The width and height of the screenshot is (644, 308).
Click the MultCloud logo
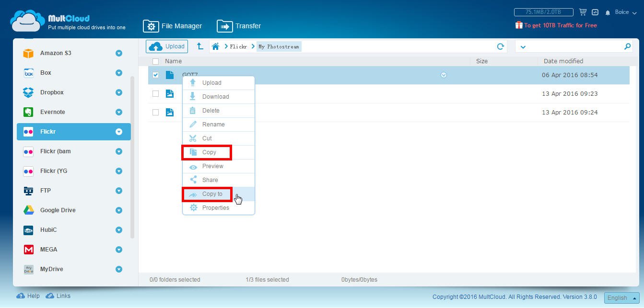pyautogui.click(x=68, y=22)
